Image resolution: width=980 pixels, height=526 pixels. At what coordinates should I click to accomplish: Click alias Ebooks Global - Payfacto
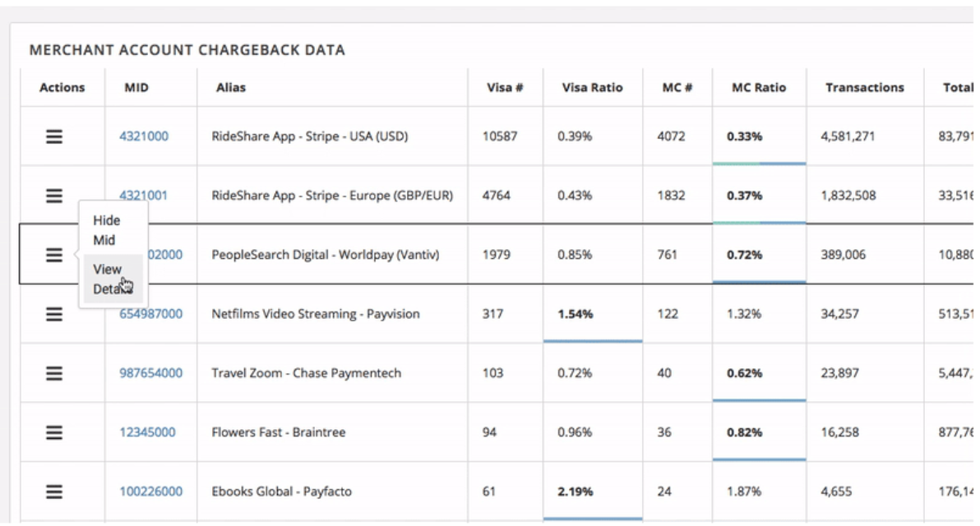282,491
